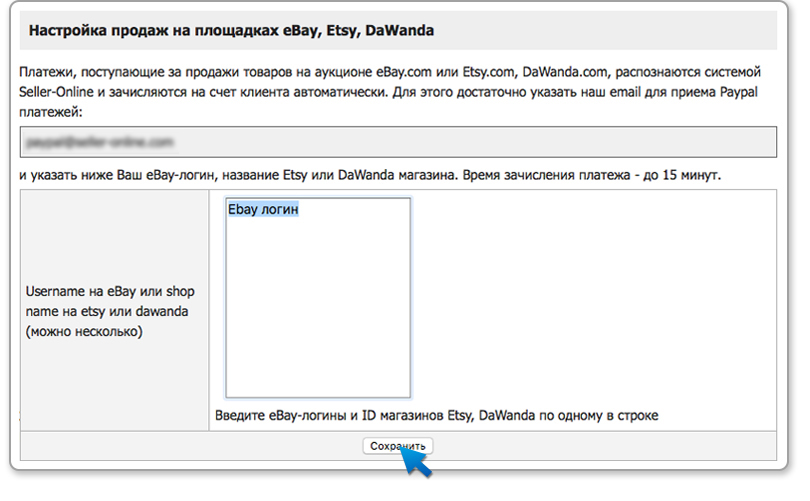The image size is (810, 501).
Task: Click the heading 'Настройка продаж на площадках eBay, Etsy, DaWanda'
Action: 231,30
